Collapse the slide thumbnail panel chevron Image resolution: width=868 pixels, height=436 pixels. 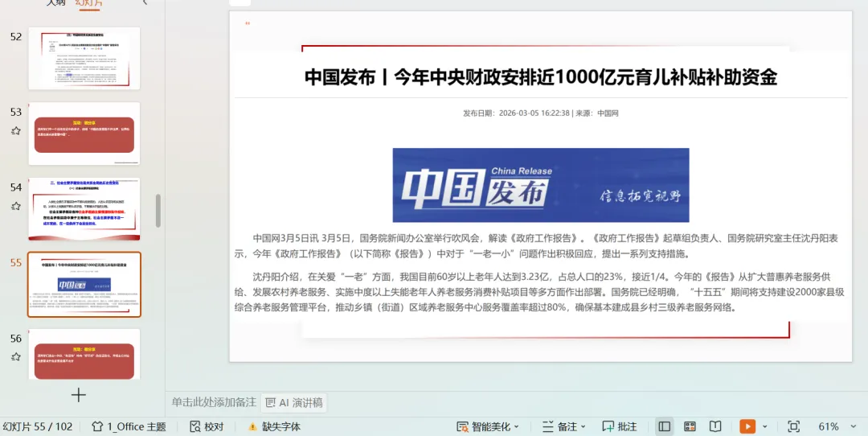pyautogui.click(x=145, y=2)
